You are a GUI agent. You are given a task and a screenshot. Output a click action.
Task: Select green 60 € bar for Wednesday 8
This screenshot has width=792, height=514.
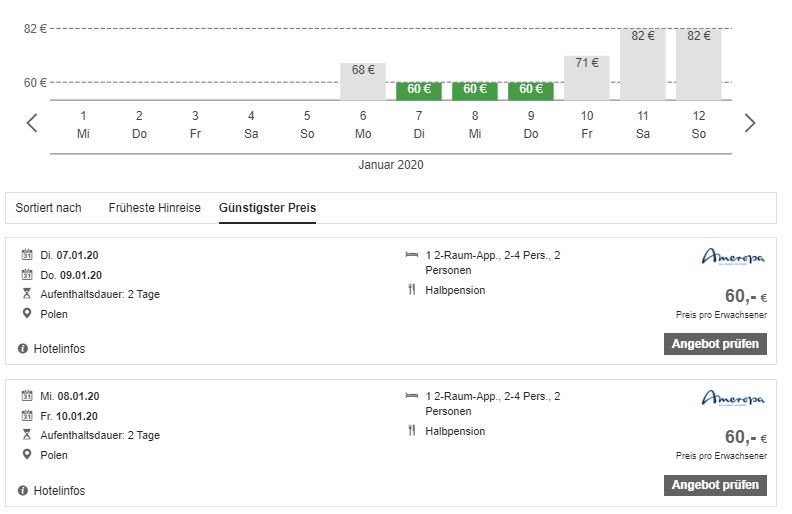[475, 90]
